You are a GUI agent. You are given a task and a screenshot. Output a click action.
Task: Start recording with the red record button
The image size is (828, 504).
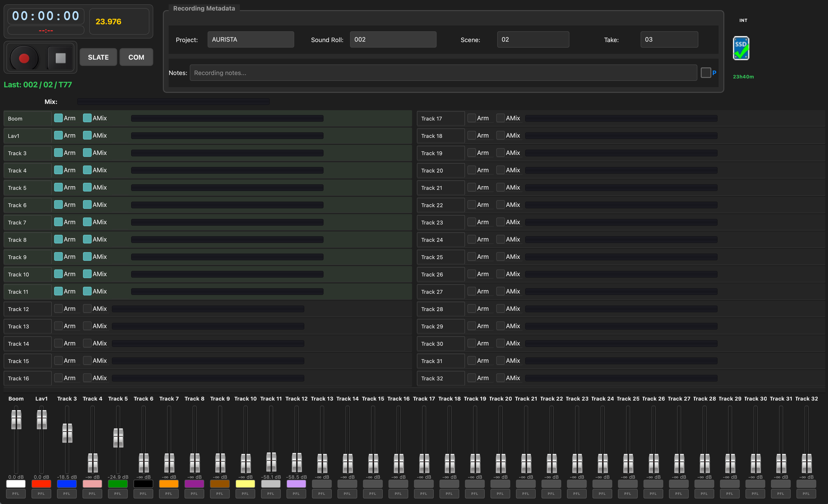(24, 58)
